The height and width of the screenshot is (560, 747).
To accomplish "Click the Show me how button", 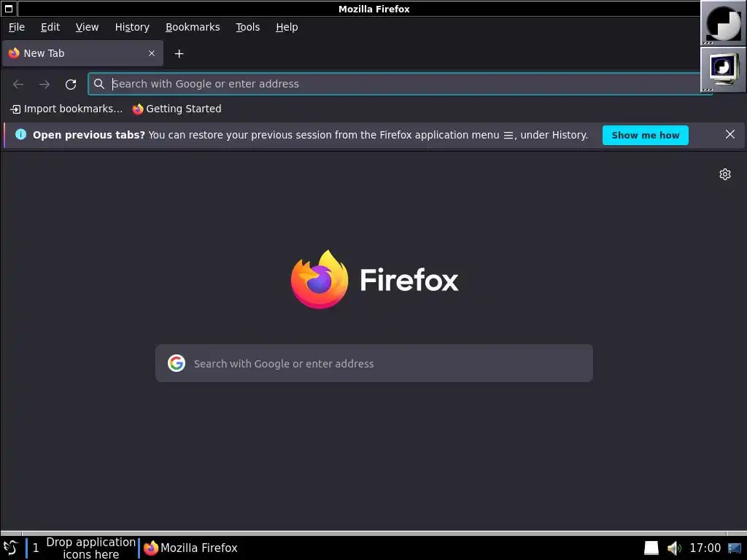I will pos(645,135).
